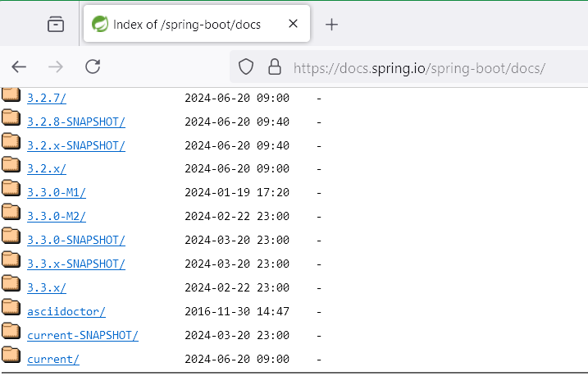This screenshot has height=381, width=588.
Task: Click the date 2016-11-30 14:47
Action: [237, 311]
